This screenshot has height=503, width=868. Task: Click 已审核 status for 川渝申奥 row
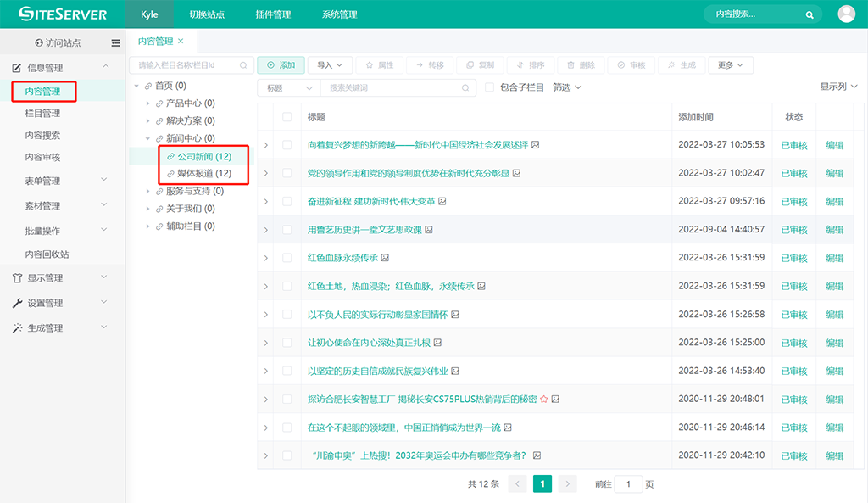(x=793, y=455)
